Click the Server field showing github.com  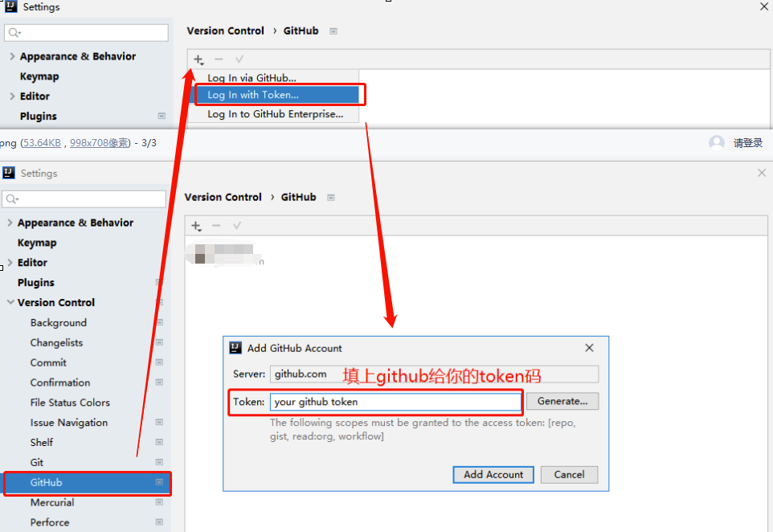click(x=435, y=374)
